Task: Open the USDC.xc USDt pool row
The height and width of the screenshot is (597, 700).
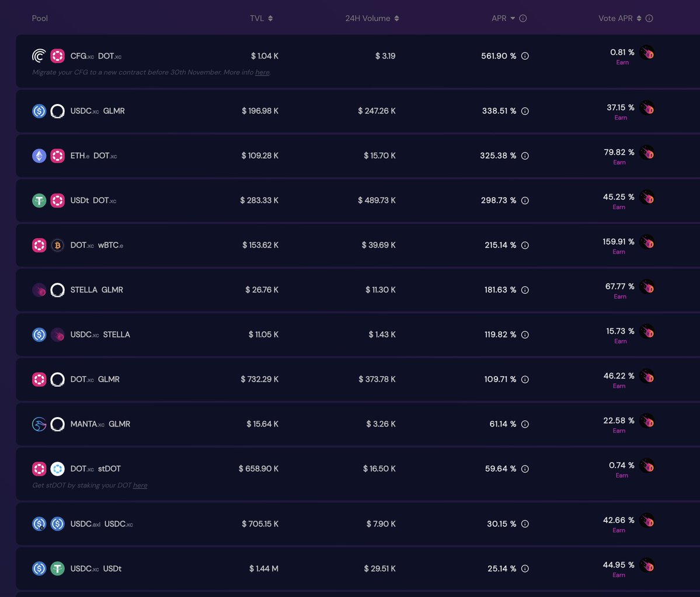Action: (358, 568)
